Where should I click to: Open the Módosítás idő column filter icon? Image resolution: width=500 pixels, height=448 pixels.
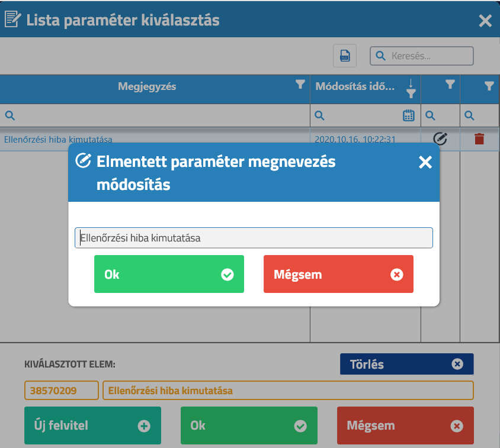click(411, 94)
